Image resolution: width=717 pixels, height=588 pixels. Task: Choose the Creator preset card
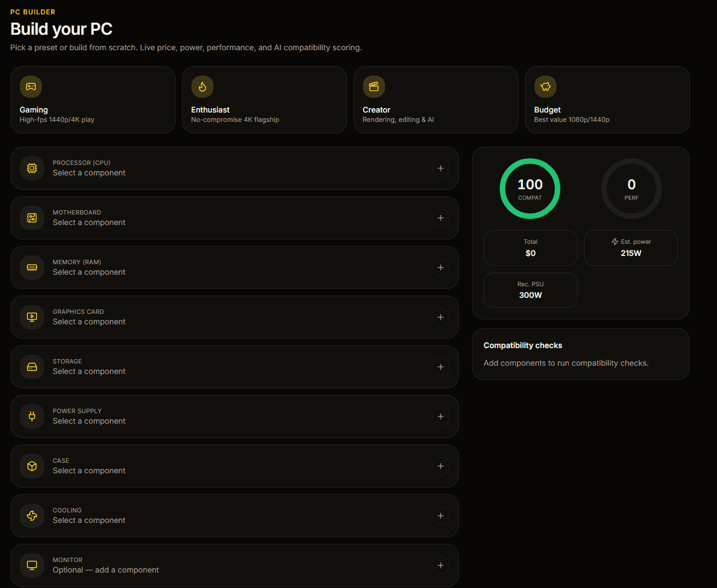(436, 100)
